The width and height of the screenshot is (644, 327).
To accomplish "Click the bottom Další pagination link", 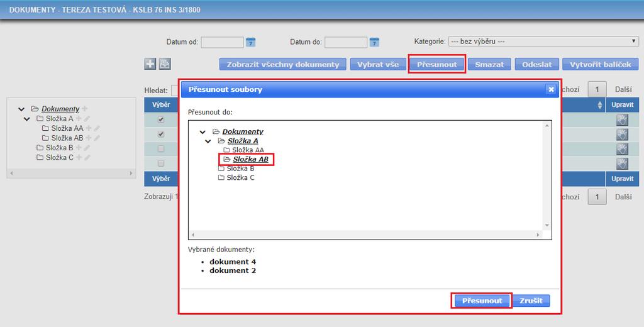I will (x=623, y=197).
